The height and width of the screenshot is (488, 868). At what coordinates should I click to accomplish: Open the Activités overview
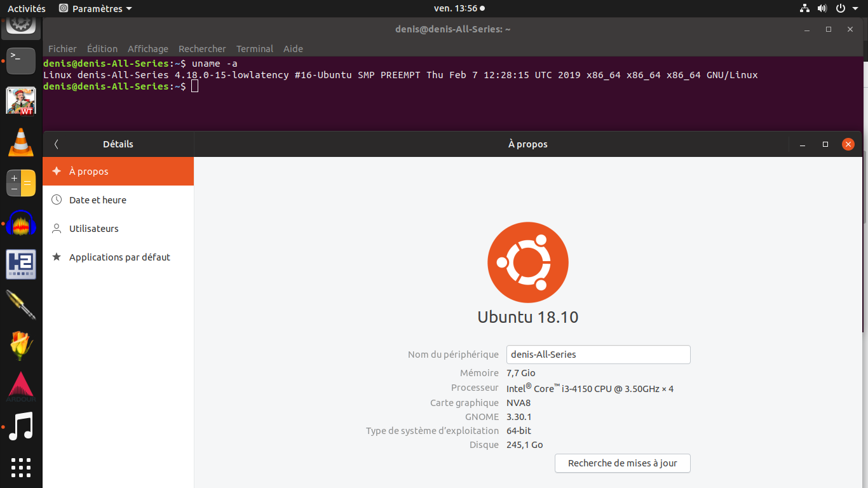tap(27, 9)
